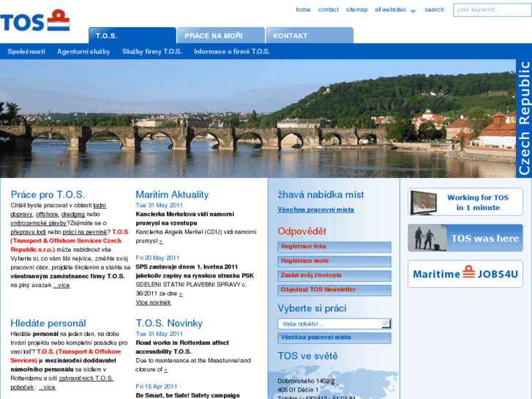This screenshot has width=532, height=399.
Task: Click the Fri 15 Apr 2011 date
Action: [157, 387]
